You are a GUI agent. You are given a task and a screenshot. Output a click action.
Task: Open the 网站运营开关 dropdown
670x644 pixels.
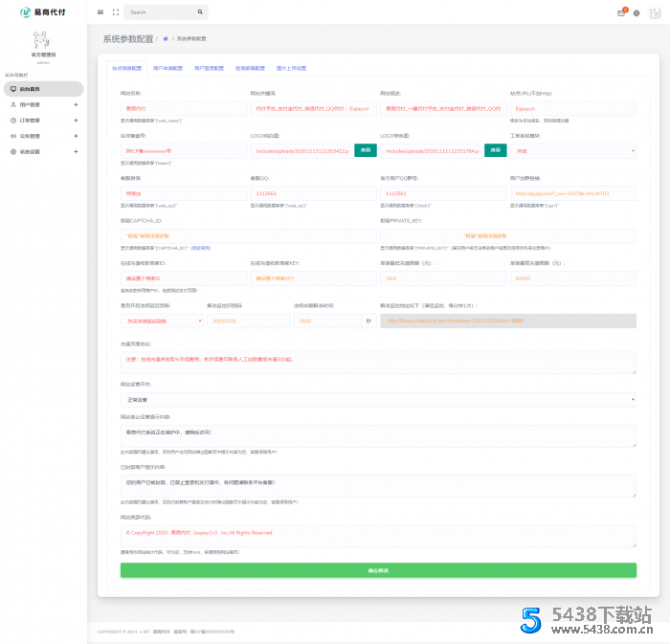click(378, 399)
